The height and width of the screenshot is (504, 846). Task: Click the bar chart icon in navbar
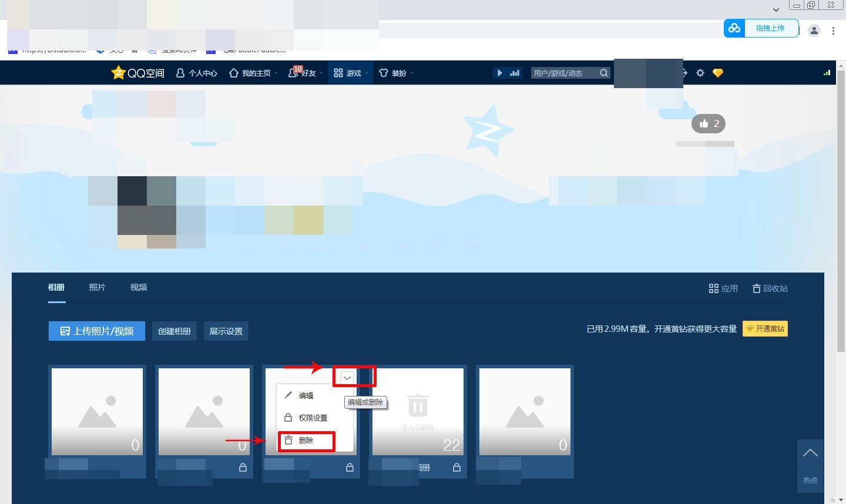pyautogui.click(x=515, y=72)
